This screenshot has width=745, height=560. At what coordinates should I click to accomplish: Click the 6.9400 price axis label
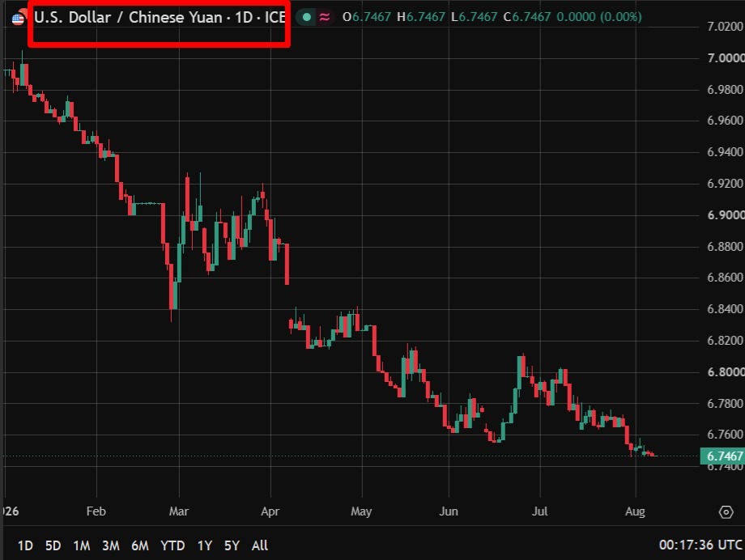[726, 152]
